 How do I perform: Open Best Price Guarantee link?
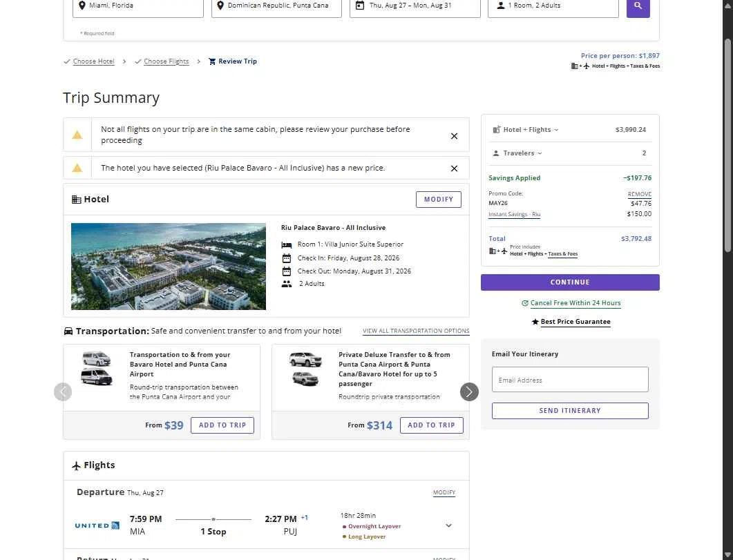tap(575, 322)
